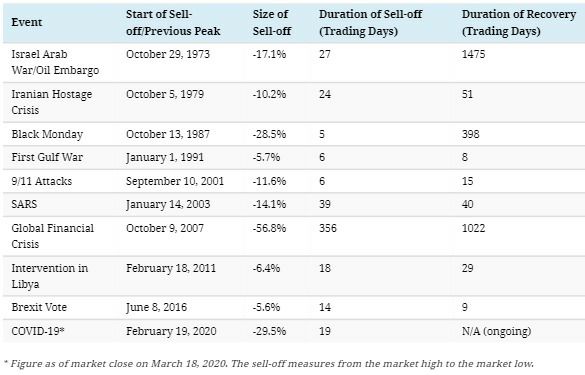This screenshot has height=375, width=585.
Task: Select the February 19, 2020 date
Action: click(x=171, y=331)
